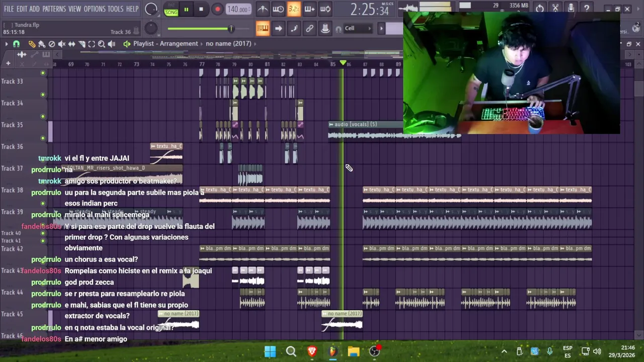The image size is (644, 362).
Task: Click bar 77 on the timeline ruler
Action: [x=202, y=64]
